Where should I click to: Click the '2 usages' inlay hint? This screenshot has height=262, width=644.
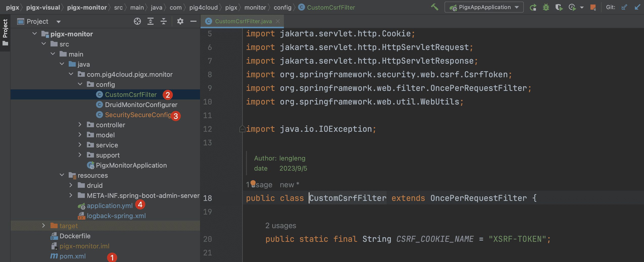pos(281,225)
